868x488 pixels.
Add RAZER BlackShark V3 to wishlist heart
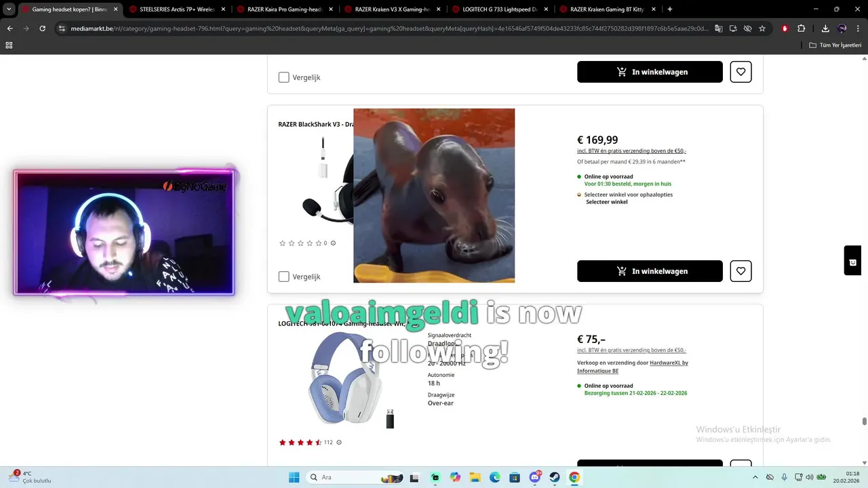point(741,271)
